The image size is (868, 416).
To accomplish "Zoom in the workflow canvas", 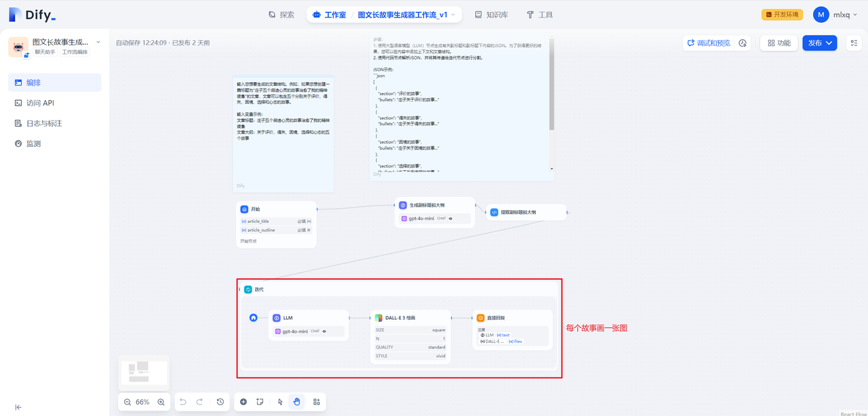I will click(161, 402).
